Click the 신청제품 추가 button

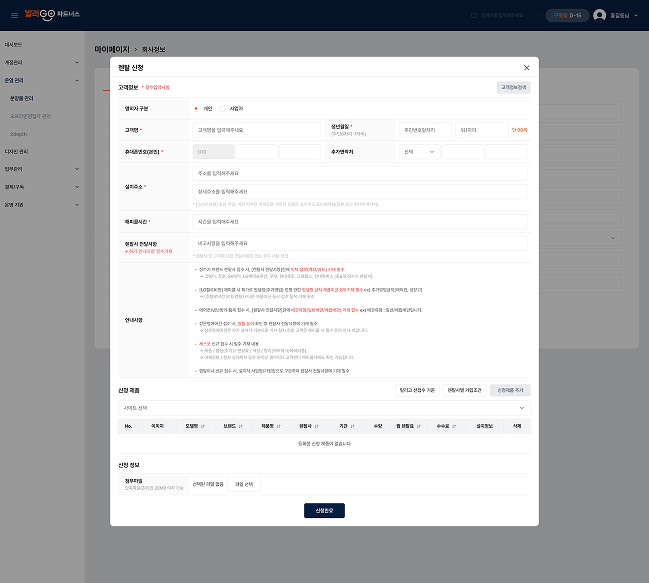510,390
